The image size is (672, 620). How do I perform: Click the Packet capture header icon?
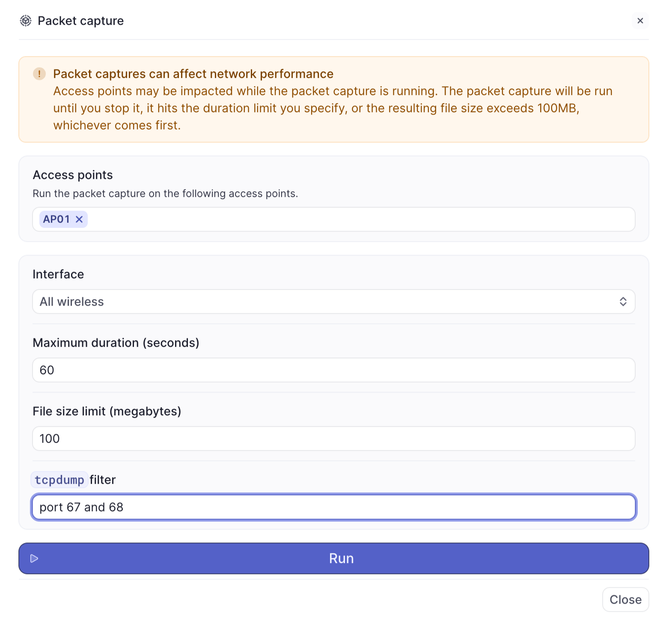coord(26,21)
